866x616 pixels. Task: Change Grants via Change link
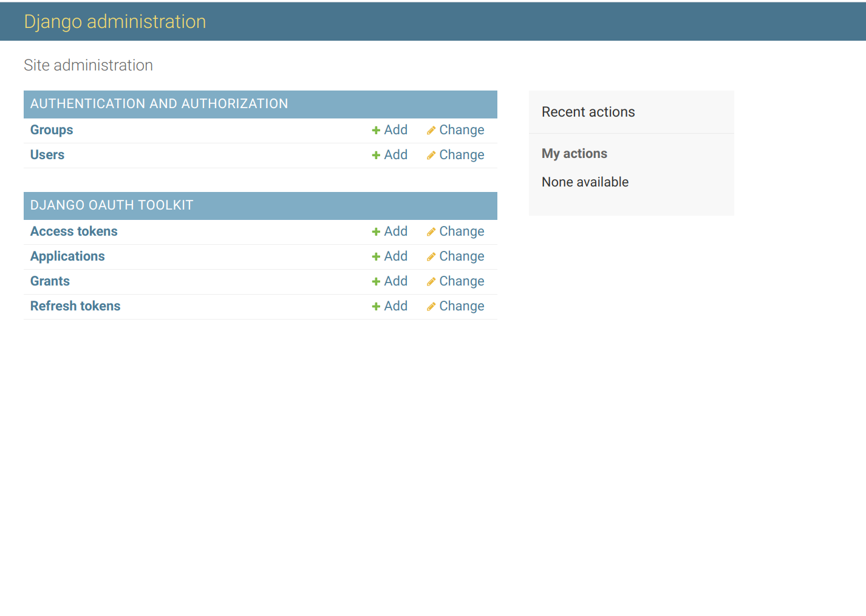(x=462, y=281)
